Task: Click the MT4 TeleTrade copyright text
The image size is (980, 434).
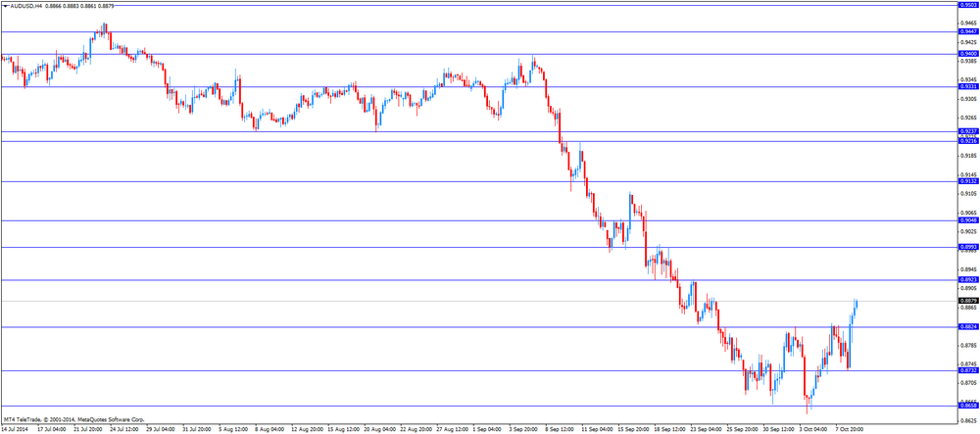Action: point(73,419)
